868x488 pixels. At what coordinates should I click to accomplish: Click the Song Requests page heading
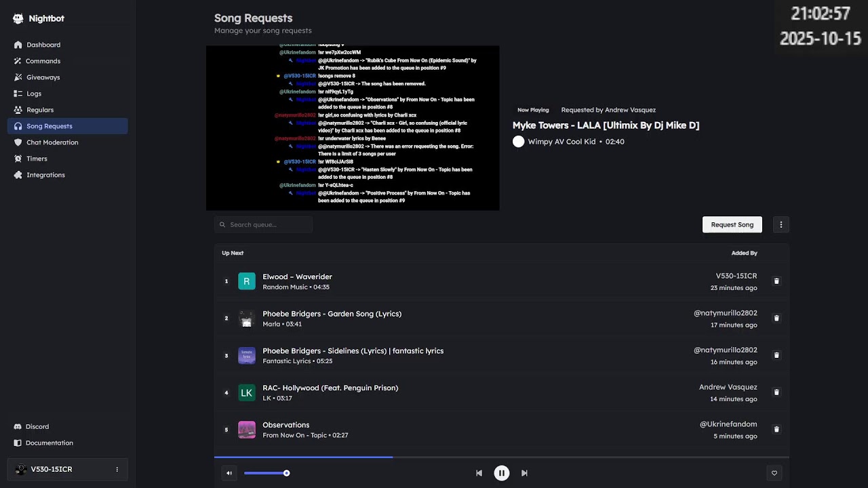(x=254, y=18)
